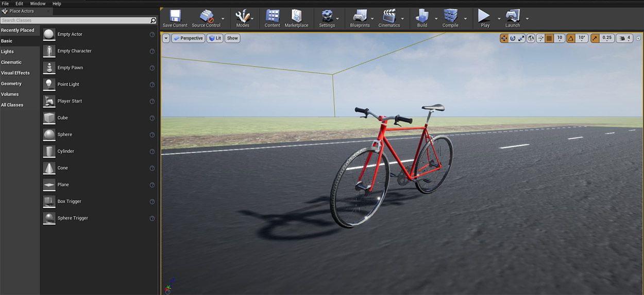644x295 pixels.
Task: Open the rotation snap angle 10° dropdown
Action: pos(582,38)
